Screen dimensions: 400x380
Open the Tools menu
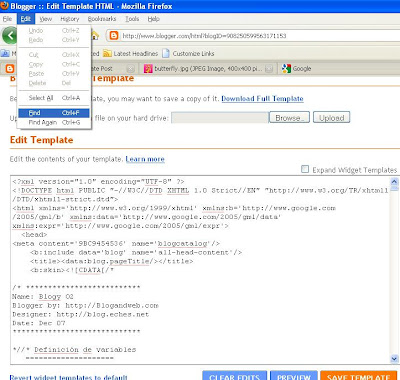point(132,19)
